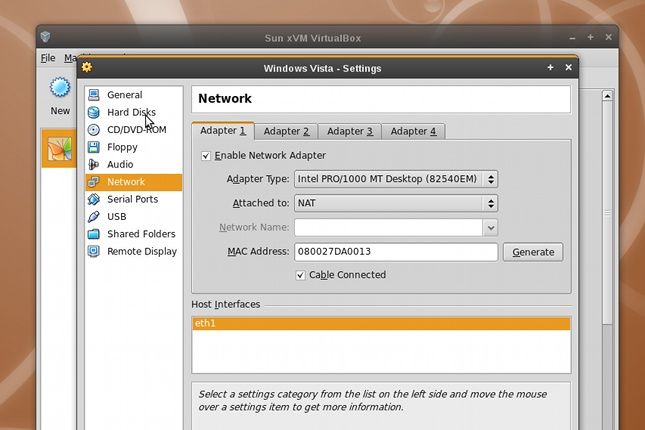This screenshot has width=645, height=430.
Task: Click the Serial Ports connector icon
Action: pyautogui.click(x=94, y=199)
